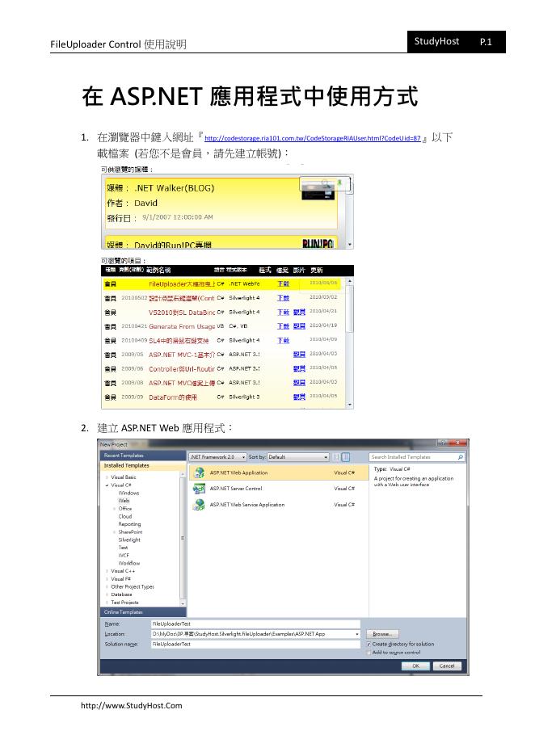Expand the SharePoint tree node
This screenshot has width=535, height=756.
click(114, 532)
